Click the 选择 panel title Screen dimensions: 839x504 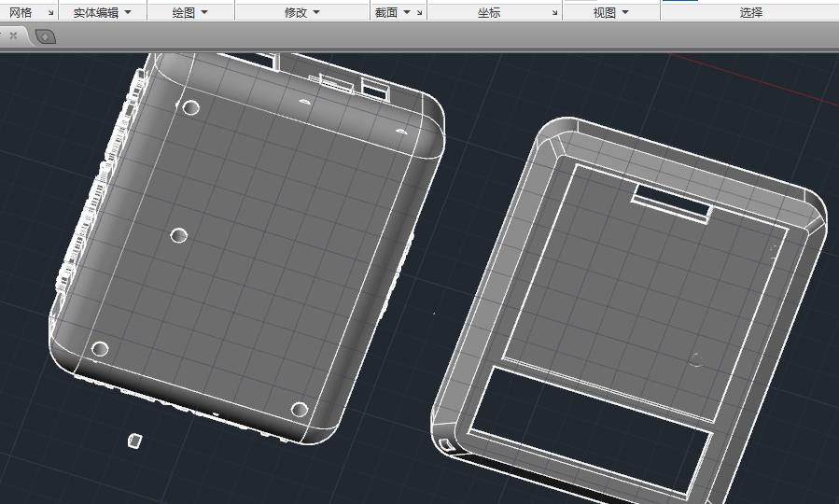click(750, 12)
